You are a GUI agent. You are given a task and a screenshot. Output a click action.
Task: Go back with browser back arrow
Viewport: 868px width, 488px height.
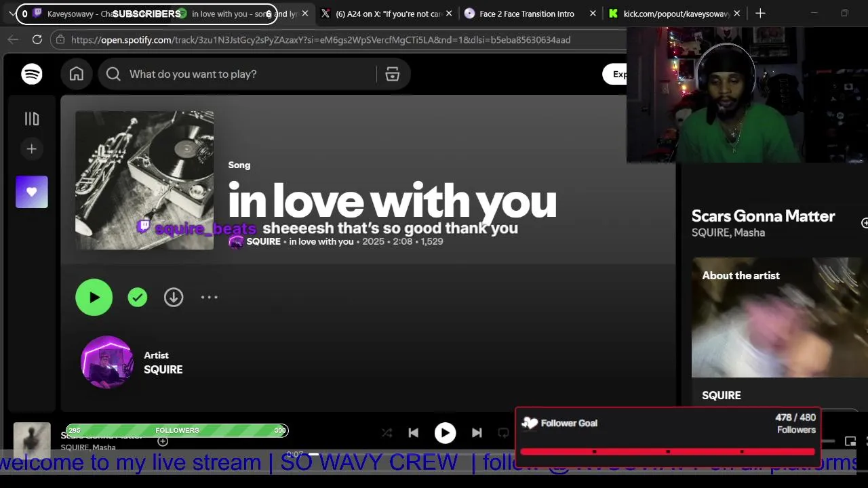[x=13, y=40]
